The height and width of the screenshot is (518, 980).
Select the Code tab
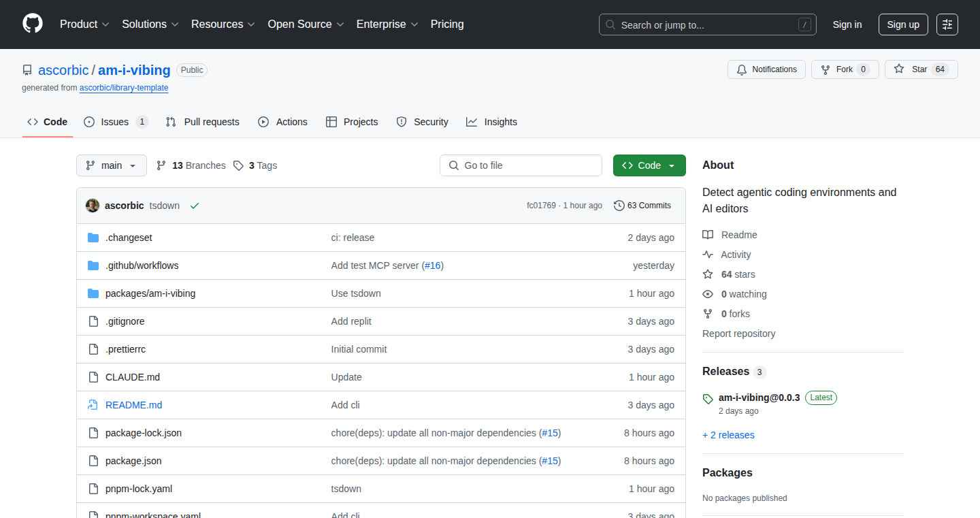[x=48, y=122]
